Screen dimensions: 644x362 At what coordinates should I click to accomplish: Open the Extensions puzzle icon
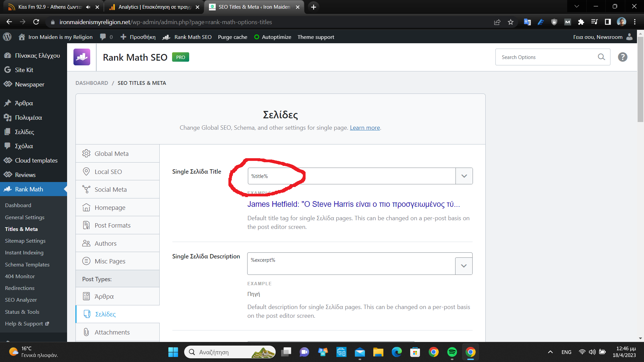(581, 22)
